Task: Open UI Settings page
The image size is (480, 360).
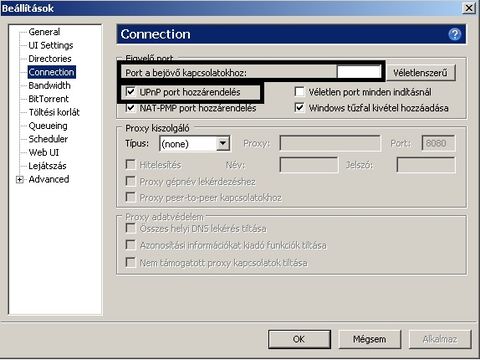Action: [51, 45]
